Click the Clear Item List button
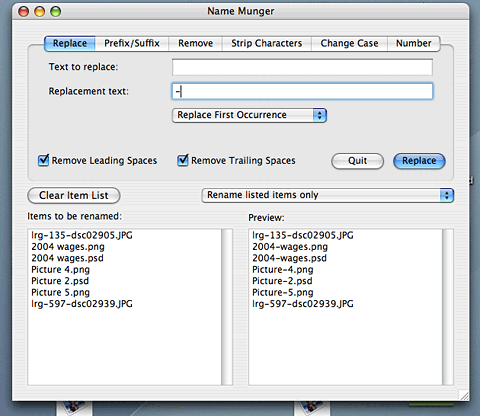 click(74, 195)
